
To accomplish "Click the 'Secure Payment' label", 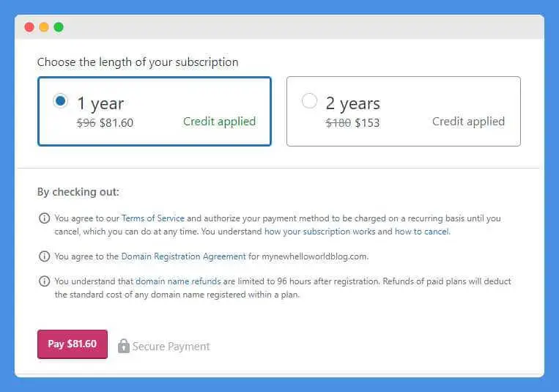I will click(x=171, y=347).
